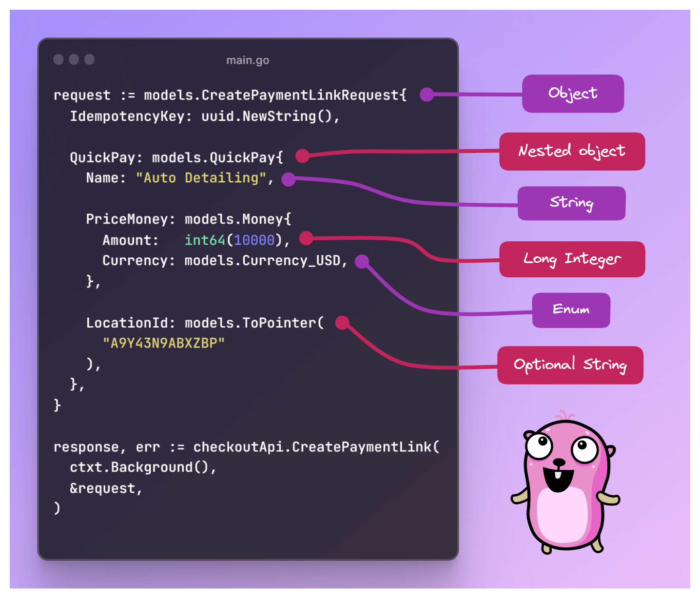Click the Long Integer annotation badge
Screen dimensions: 700x598
click(572, 259)
